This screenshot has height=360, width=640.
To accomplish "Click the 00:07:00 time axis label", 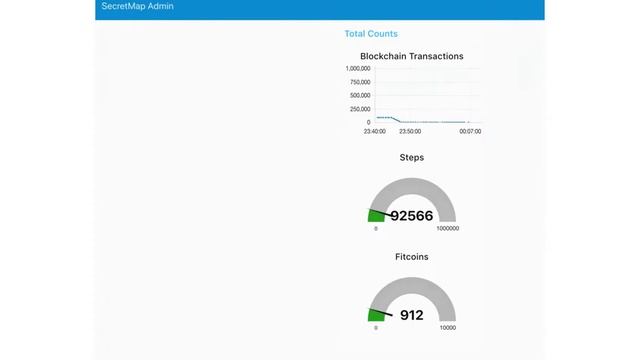I will pos(470,131).
